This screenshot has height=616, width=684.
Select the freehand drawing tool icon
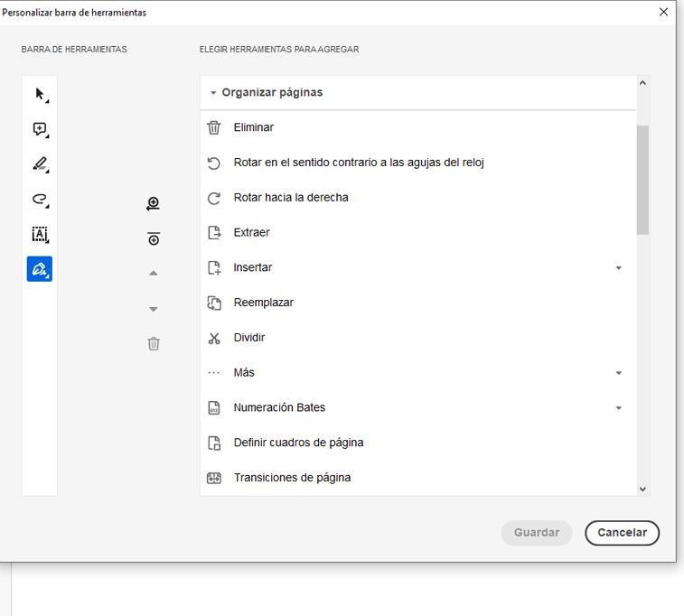(x=40, y=200)
